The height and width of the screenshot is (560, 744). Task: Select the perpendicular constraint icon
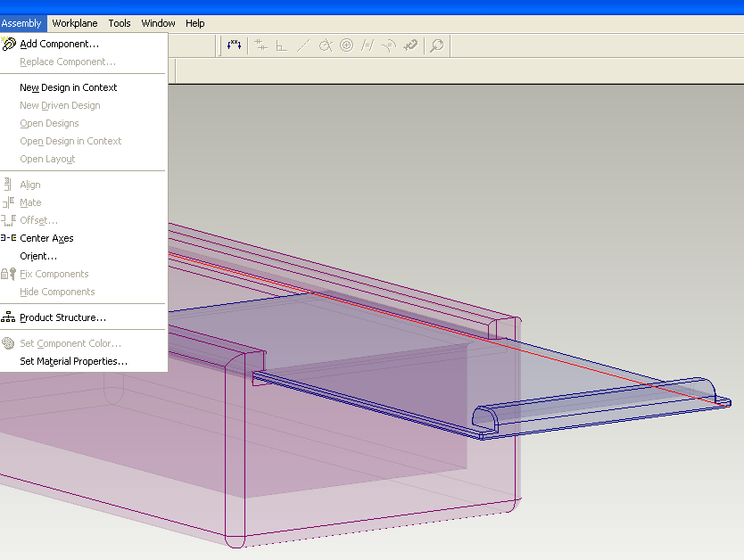click(281, 45)
